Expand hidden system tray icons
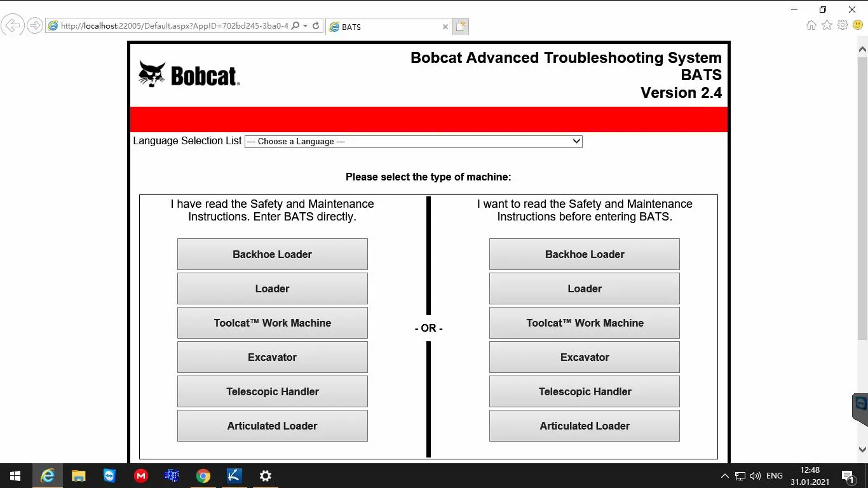Screen dimensions: 868x488 pos(724,475)
